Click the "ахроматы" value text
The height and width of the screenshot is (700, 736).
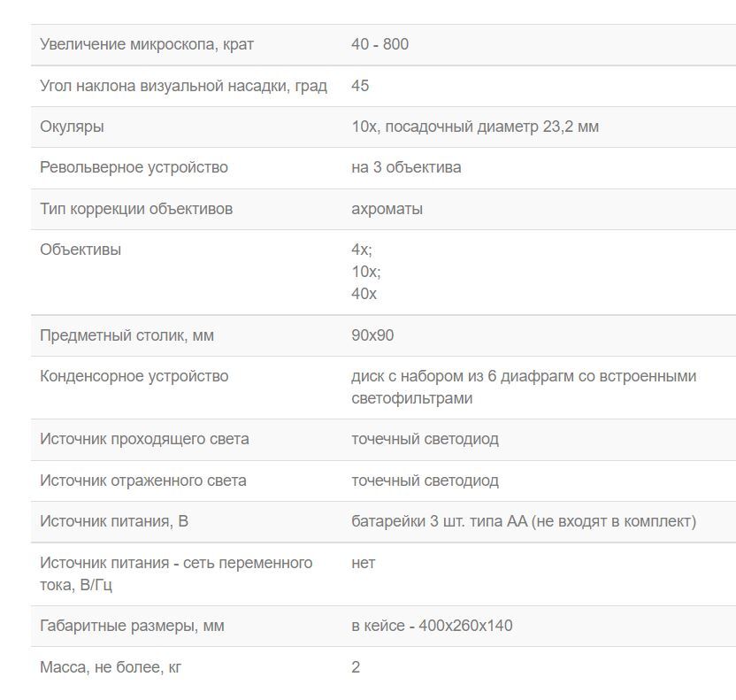[387, 209]
